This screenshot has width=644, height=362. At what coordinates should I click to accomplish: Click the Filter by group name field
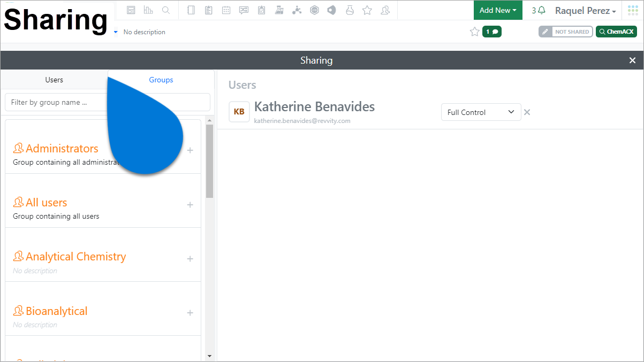click(x=108, y=102)
